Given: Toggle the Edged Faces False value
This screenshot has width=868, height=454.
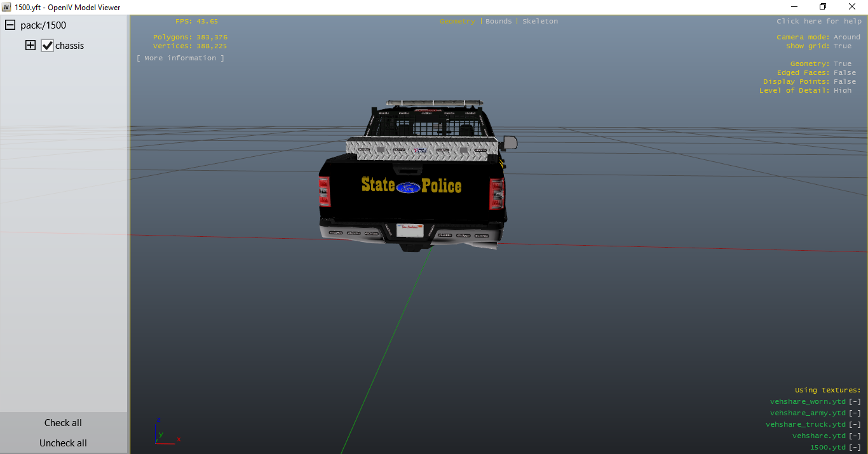Looking at the screenshot, I should tap(844, 73).
